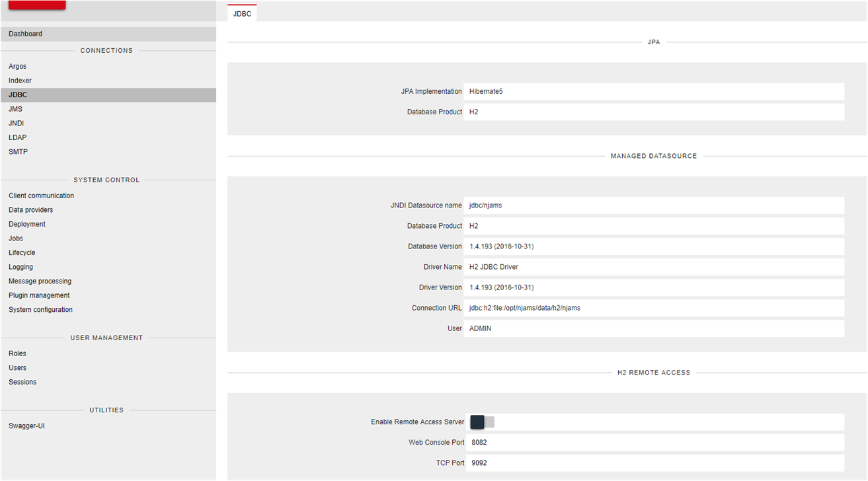Click Database Product H2 in Managed Datasource

[654, 226]
